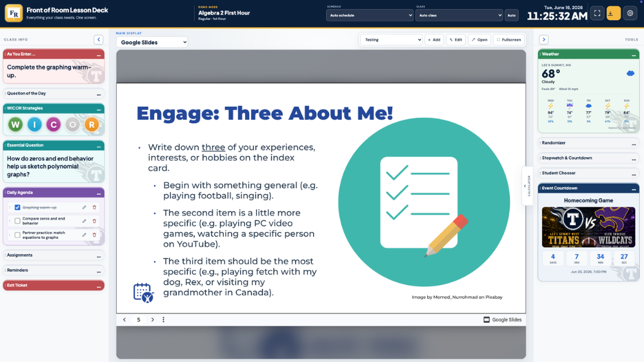Click the 'Complete the graphing warm-up.' text
644x362 pixels.
(x=49, y=71)
